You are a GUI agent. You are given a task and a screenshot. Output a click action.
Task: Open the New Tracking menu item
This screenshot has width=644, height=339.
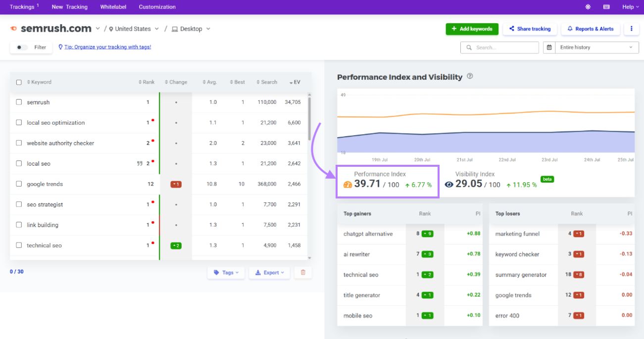(x=69, y=6)
